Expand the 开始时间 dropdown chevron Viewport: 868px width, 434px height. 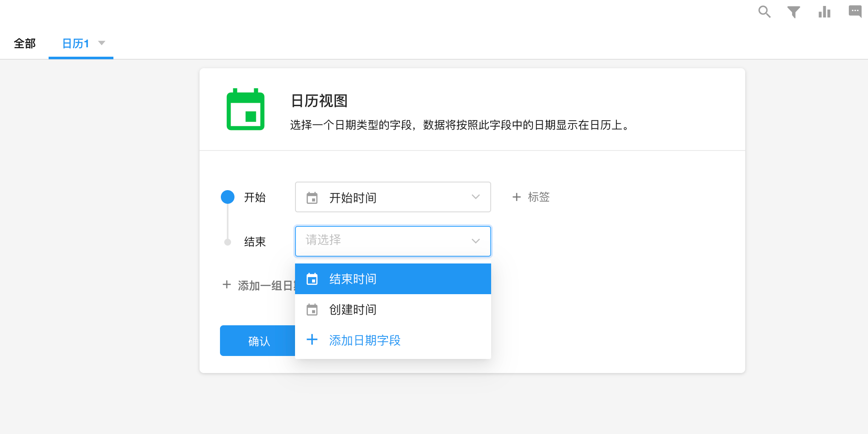tap(476, 197)
